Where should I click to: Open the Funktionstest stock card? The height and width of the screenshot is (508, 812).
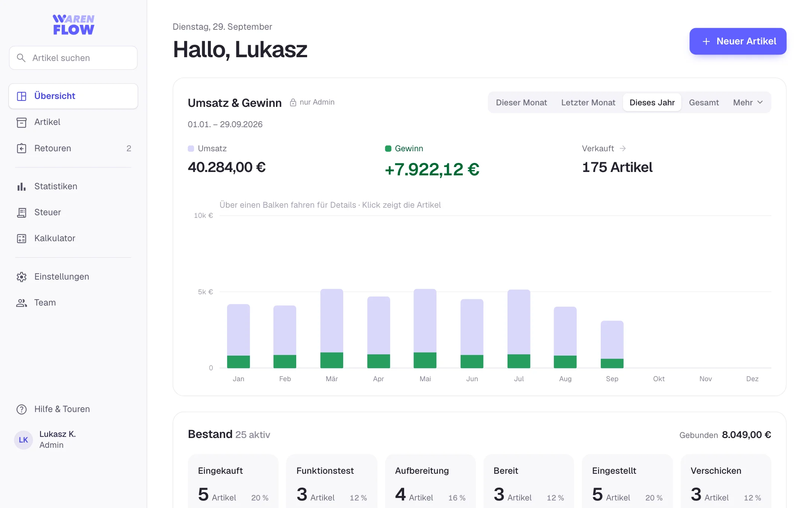point(332,482)
